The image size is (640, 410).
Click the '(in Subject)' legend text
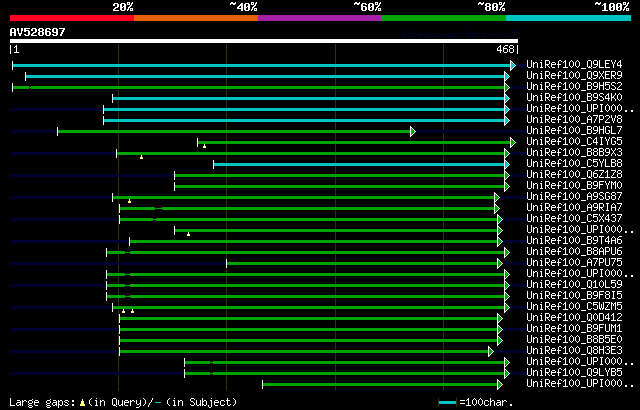(202, 403)
